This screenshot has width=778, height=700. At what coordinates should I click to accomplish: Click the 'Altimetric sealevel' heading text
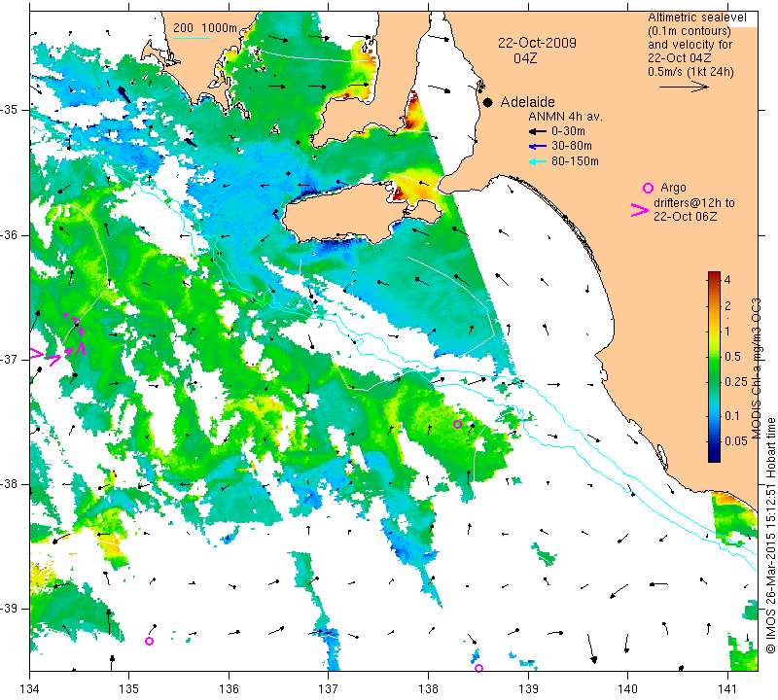click(697, 17)
